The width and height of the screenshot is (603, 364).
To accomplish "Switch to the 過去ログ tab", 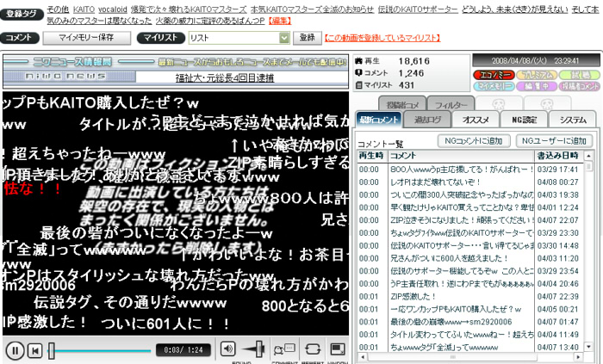I will 427,120.
